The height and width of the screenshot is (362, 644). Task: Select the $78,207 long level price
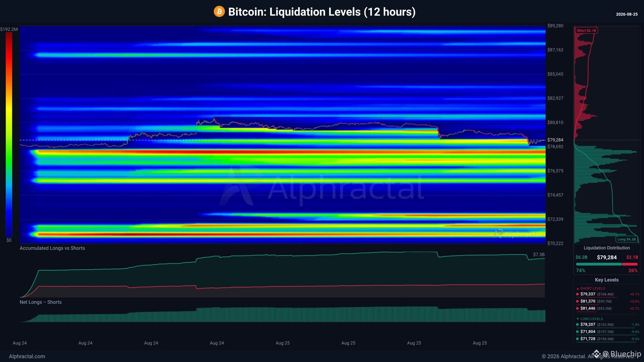point(588,325)
